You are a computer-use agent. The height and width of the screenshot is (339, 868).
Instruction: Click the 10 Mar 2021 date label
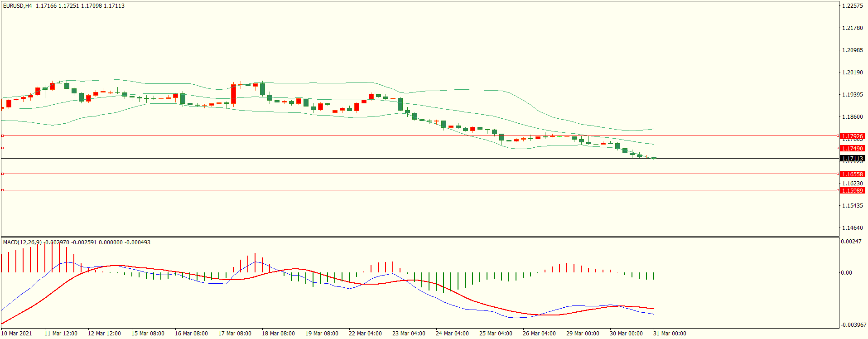17,334
